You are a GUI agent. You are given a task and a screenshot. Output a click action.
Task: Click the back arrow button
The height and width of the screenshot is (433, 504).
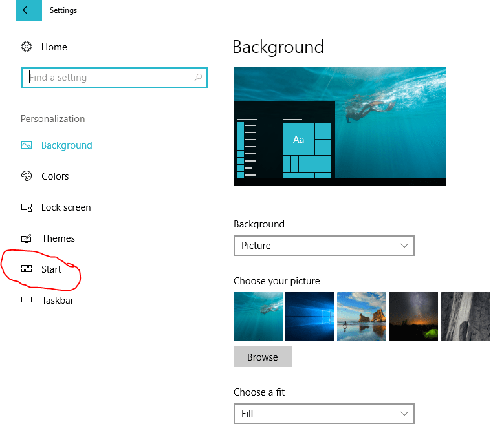pos(29,10)
